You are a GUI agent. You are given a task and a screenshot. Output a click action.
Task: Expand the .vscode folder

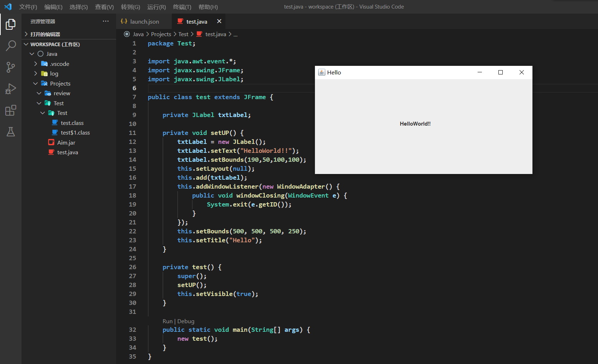pyautogui.click(x=35, y=64)
